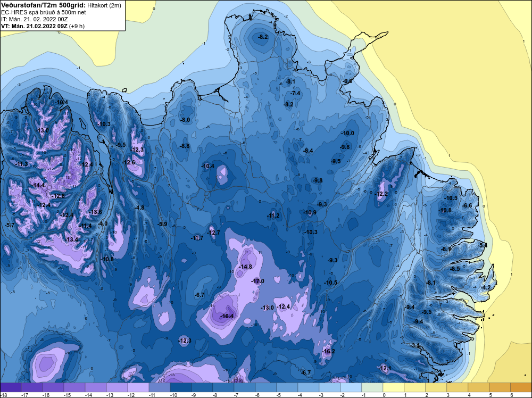Viewport: 532px width, 398px height.
Task: Click the -5.9 temperature value
Action: [x=162, y=224]
